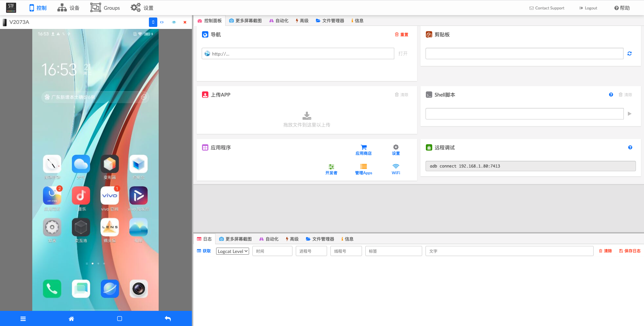
Task: Open 设置 shortcut in 应用程序 panel
Action: (x=396, y=150)
